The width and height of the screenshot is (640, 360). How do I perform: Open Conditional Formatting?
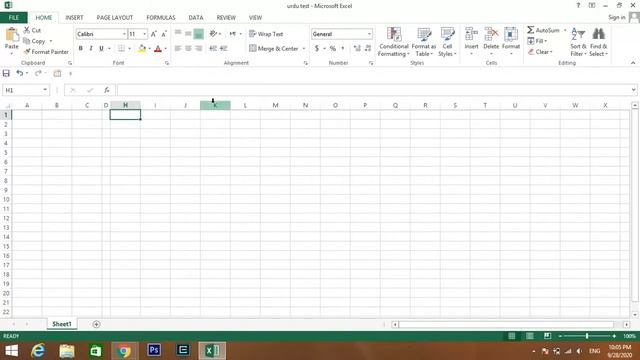[394, 42]
